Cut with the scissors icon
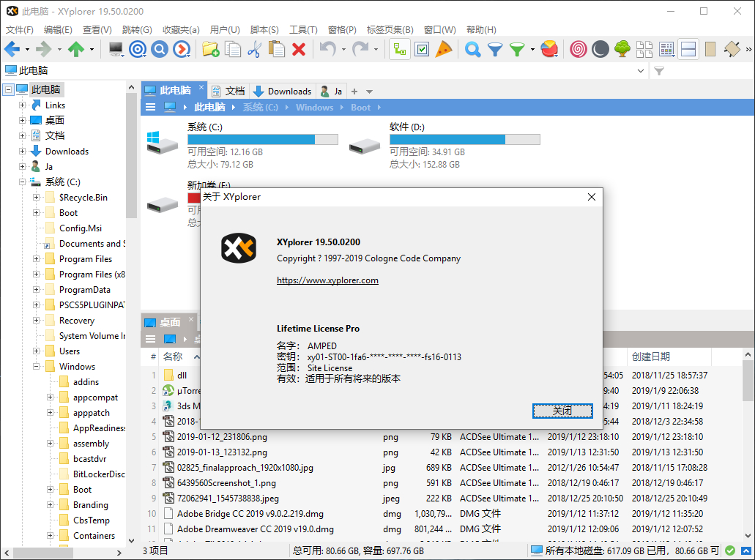Image resolution: width=755 pixels, height=560 pixels. [255, 49]
